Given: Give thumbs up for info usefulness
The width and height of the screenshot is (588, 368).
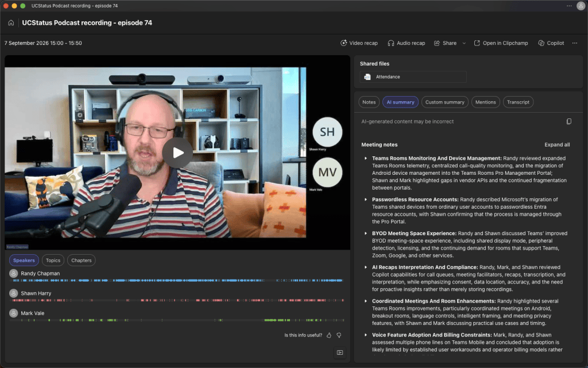Looking at the screenshot, I should [329, 335].
